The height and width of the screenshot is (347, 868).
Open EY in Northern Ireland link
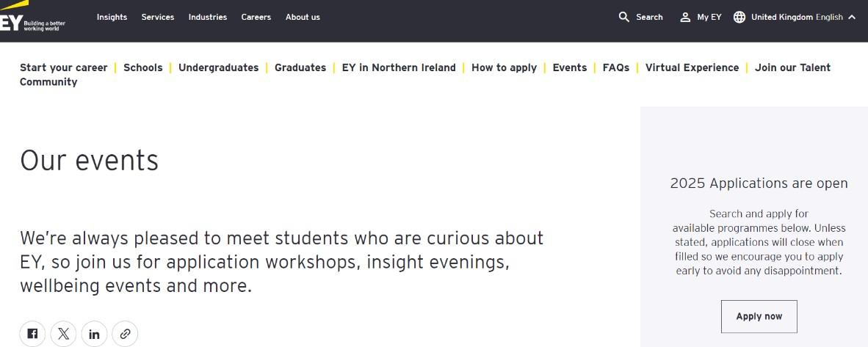[x=399, y=67]
